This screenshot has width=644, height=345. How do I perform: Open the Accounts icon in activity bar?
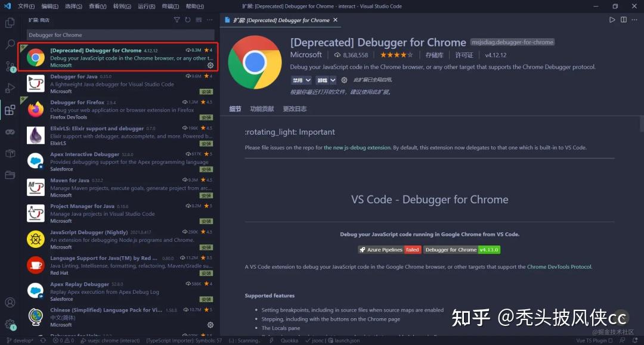[10, 302]
